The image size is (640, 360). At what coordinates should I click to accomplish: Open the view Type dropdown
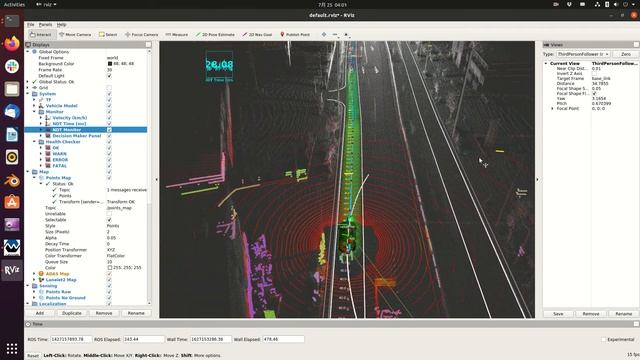coord(583,54)
